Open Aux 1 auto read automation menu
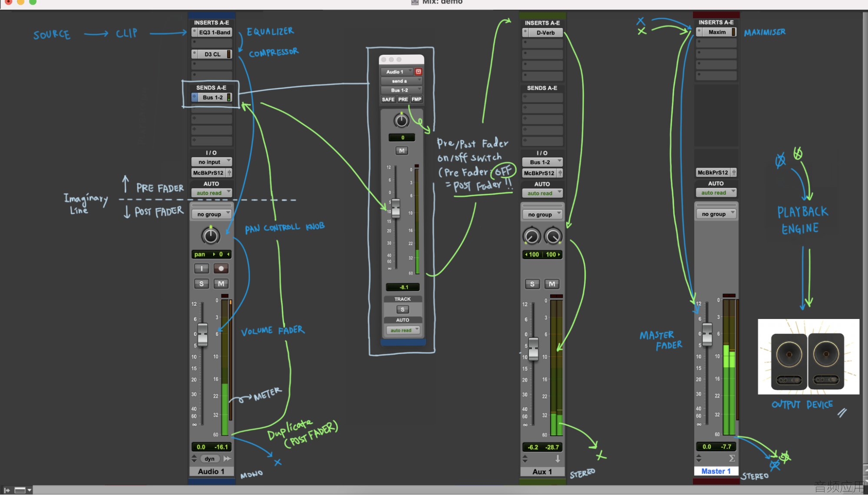Viewport: 868px width, 495px height. coord(542,193)
